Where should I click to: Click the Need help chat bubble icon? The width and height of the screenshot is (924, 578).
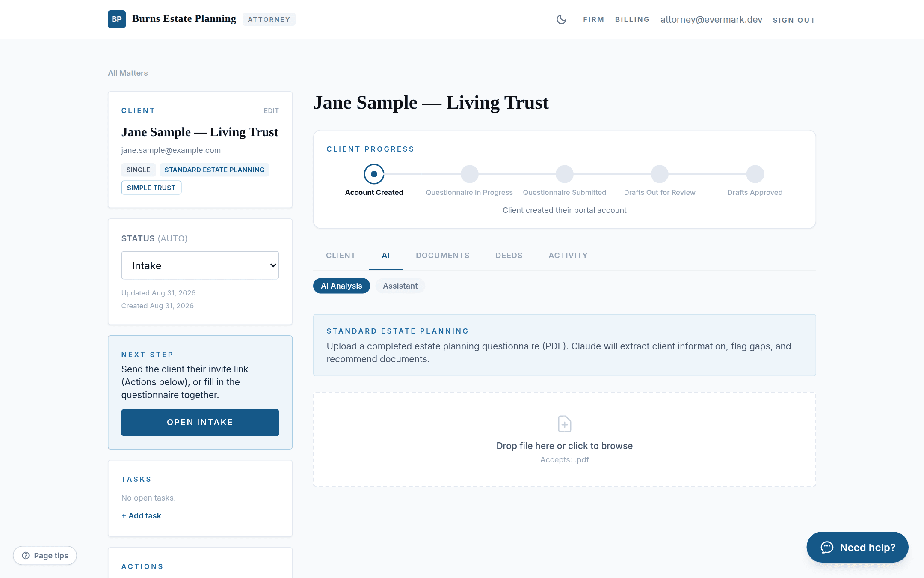click(x=827, y=547)
